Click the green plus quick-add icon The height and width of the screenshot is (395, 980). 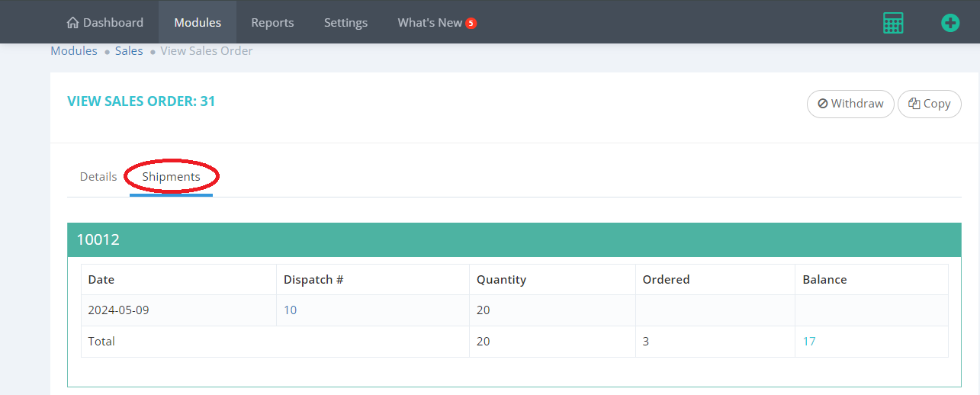[x=949, y=23]
